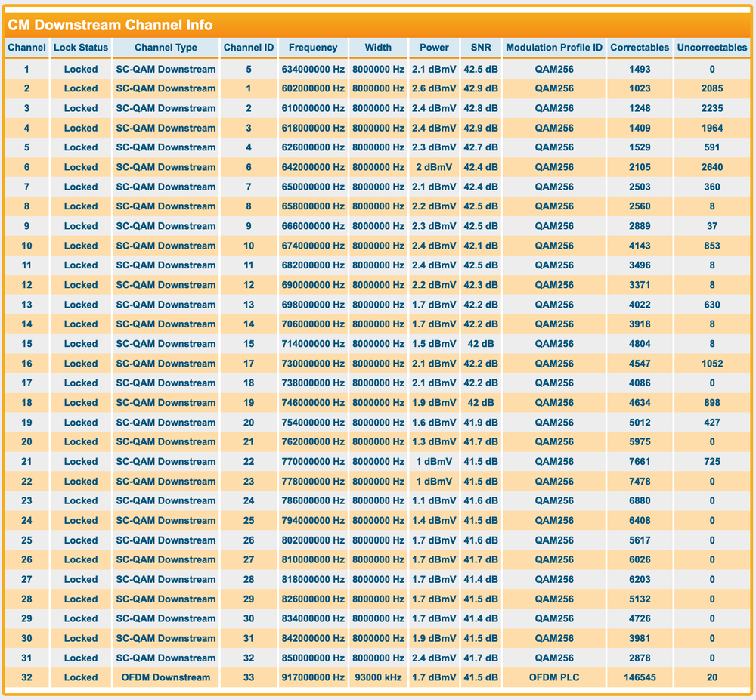Click the Modulation Profile ID column header

pos(553,47)
